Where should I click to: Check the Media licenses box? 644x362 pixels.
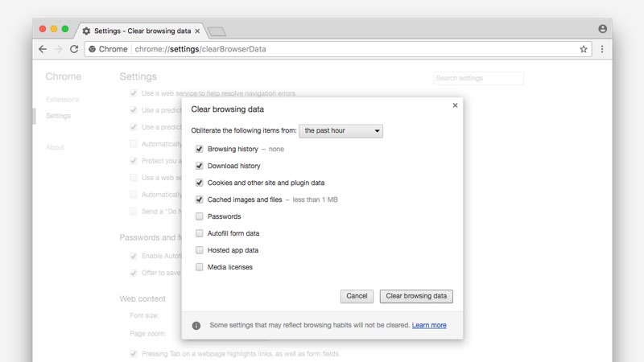(199, 267)
